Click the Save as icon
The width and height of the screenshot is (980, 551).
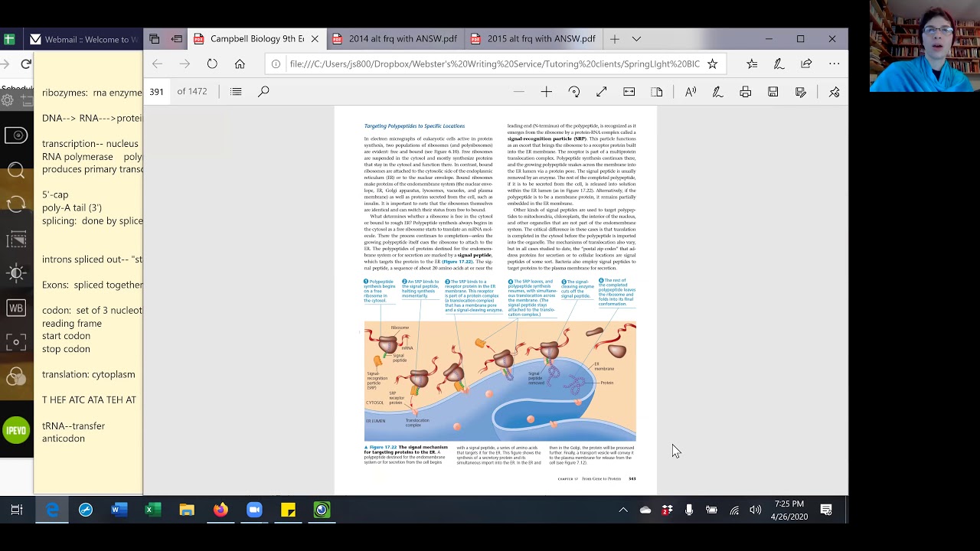pyautogui.click(x=801, y=92)
